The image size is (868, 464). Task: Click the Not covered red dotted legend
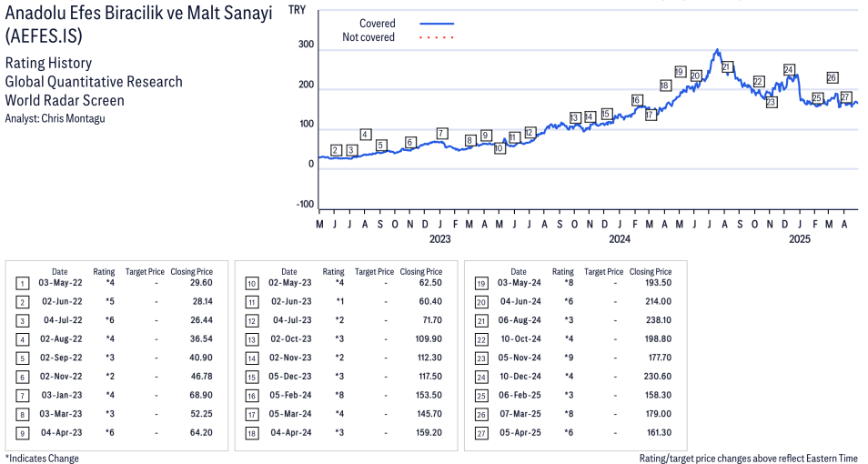(437, 37)
